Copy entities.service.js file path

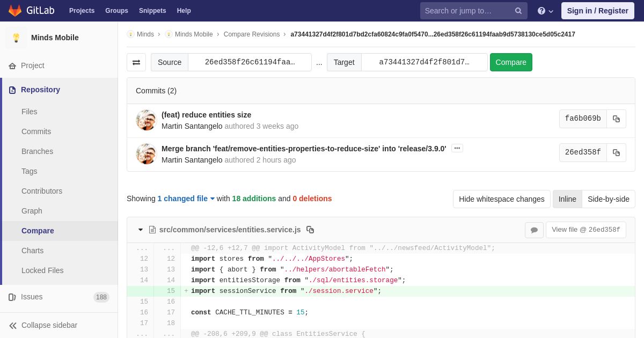coord(310,230)
